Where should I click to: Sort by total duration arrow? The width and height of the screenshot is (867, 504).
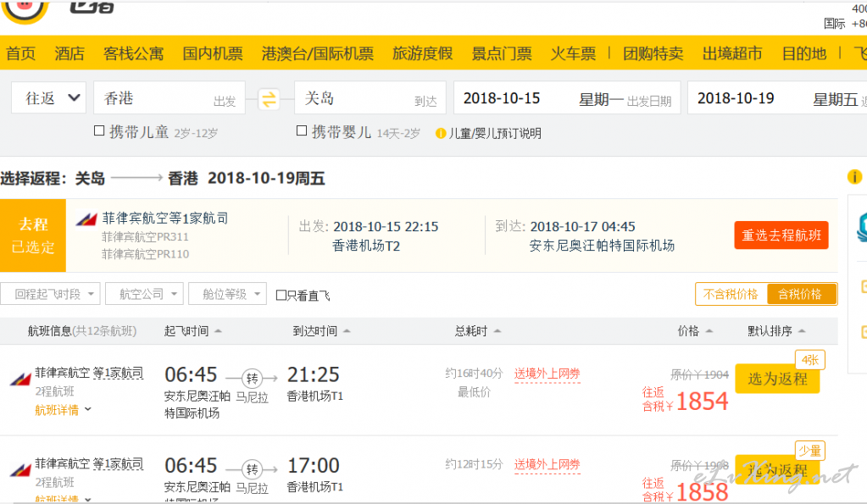pos(497,331)
